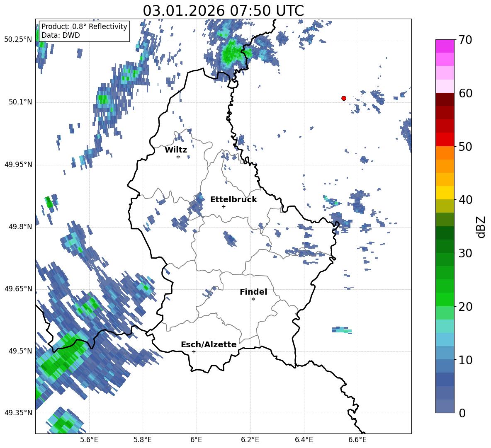The image size is (491, 448).
Task: Click the 6.4°E longitude label
Action: [x=304, y=440]
